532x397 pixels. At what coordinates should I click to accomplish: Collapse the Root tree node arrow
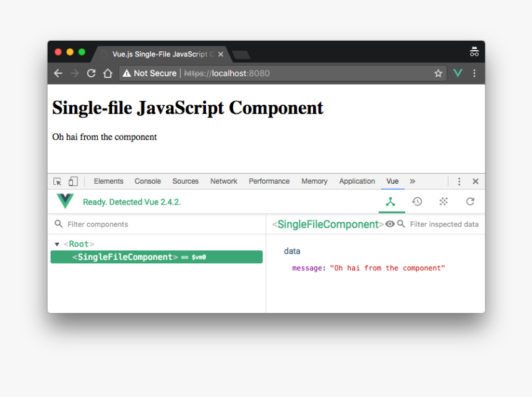click(x=58, y=244)
